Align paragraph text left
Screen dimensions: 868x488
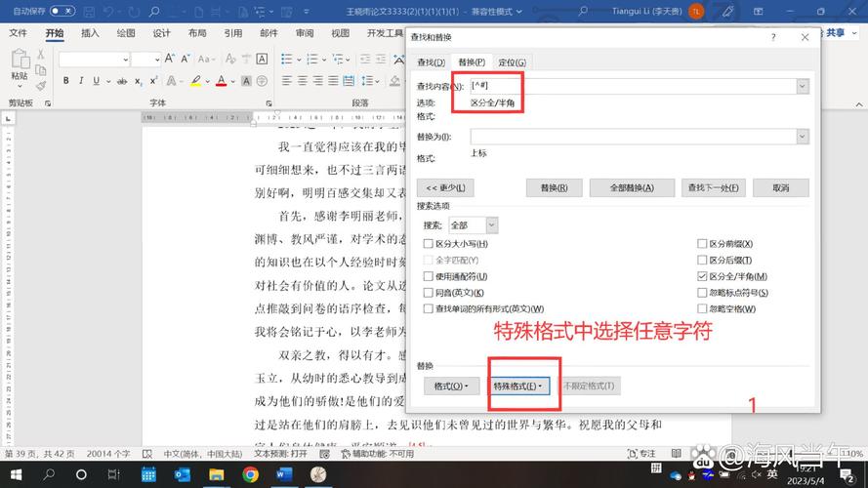click(286, 81)
